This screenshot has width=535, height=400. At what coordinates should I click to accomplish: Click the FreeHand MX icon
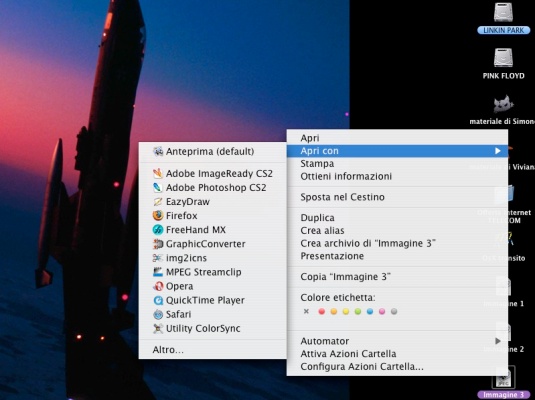tap(158, 230)
